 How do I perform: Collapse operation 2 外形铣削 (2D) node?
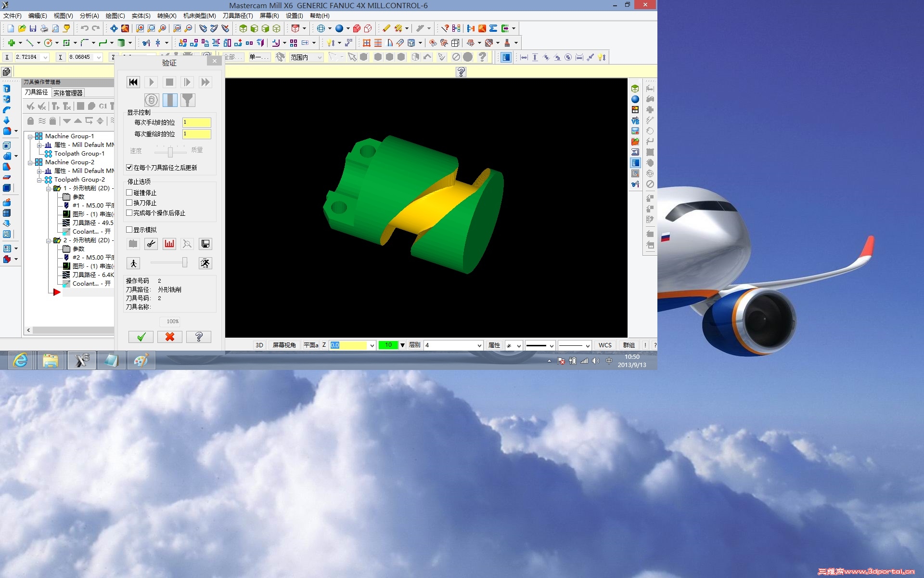(48, 240)
